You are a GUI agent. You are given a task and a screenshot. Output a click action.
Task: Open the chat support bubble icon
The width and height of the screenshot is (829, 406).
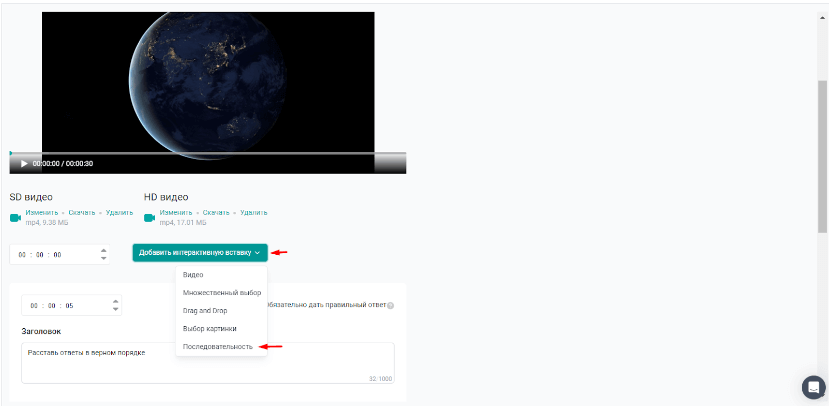tap(813, 387)
